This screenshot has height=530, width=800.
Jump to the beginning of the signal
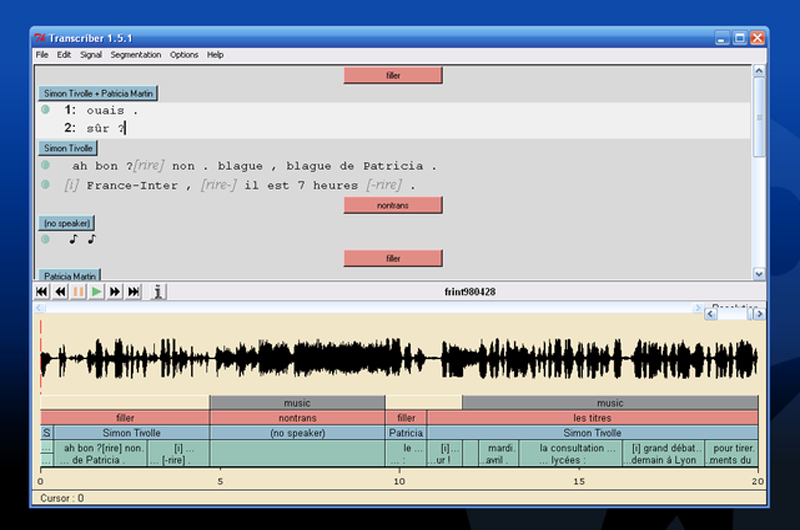coord(41,292)
